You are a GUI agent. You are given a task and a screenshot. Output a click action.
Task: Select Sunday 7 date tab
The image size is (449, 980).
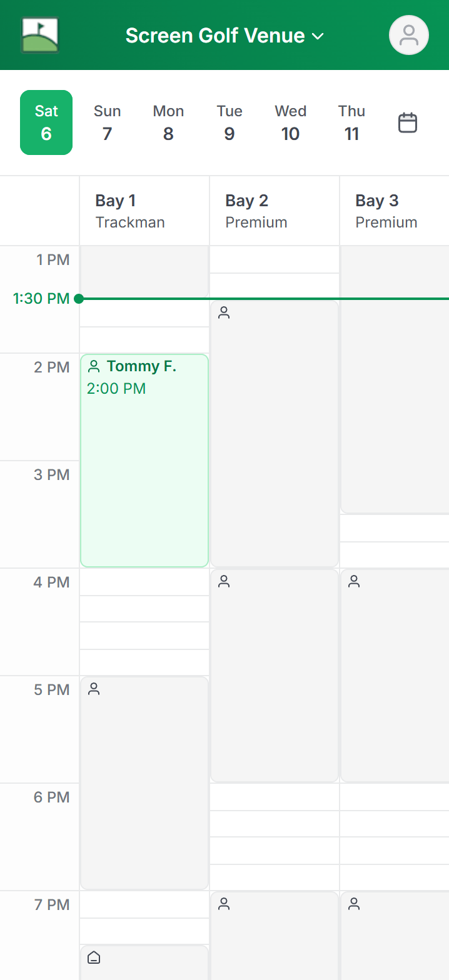coord(107,122)
